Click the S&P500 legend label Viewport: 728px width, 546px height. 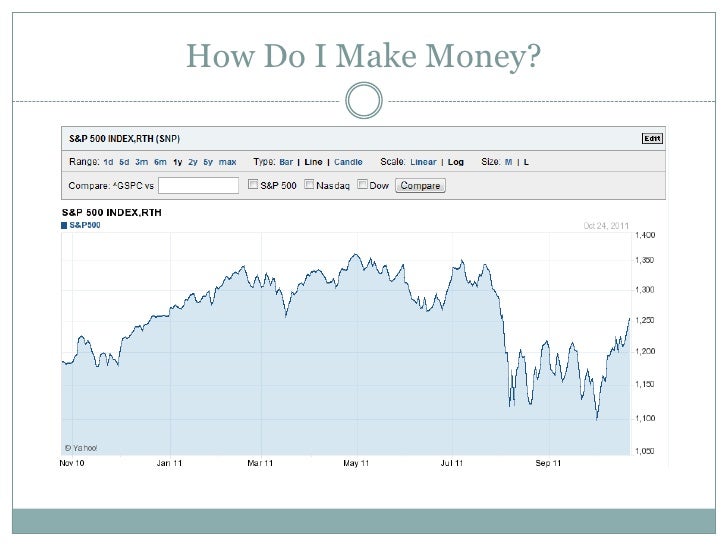coord(85,225)
